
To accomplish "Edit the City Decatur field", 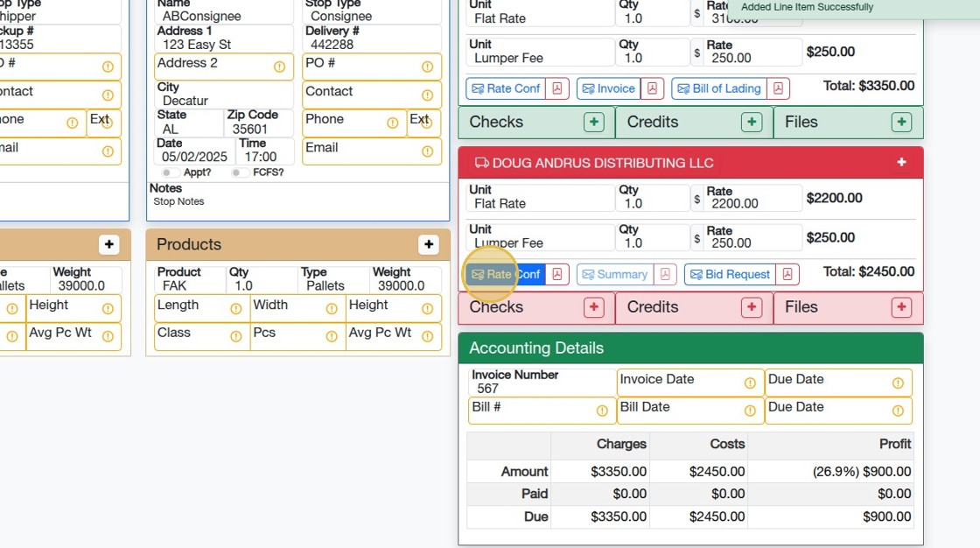I will click(224, 95).
